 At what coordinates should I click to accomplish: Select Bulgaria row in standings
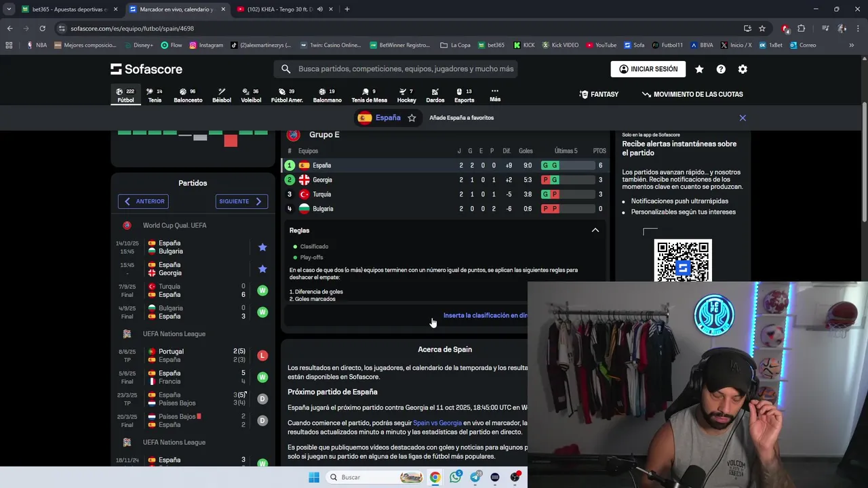coord(444,209)
